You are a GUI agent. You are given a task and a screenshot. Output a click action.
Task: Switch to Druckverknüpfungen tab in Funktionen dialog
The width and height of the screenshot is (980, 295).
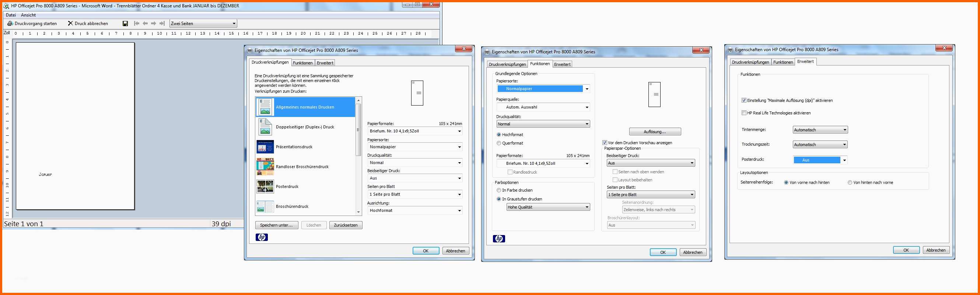[x=507, y=64]
